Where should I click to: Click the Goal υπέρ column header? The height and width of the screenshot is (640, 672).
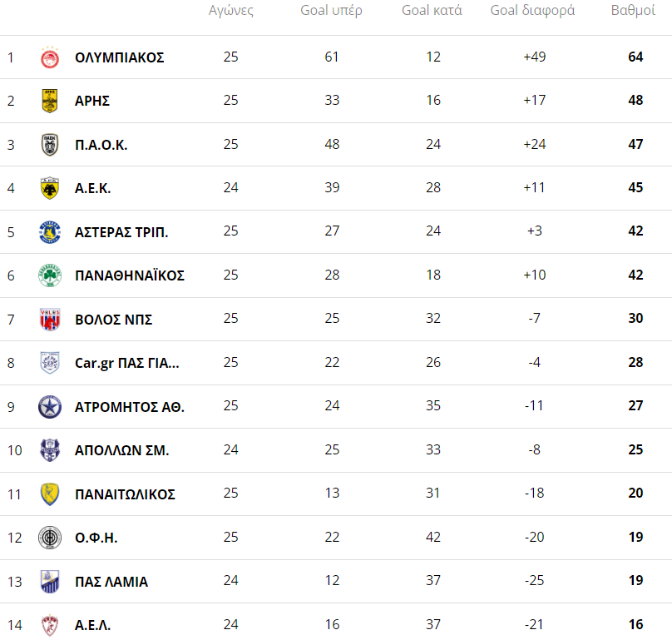coord(331,11)
